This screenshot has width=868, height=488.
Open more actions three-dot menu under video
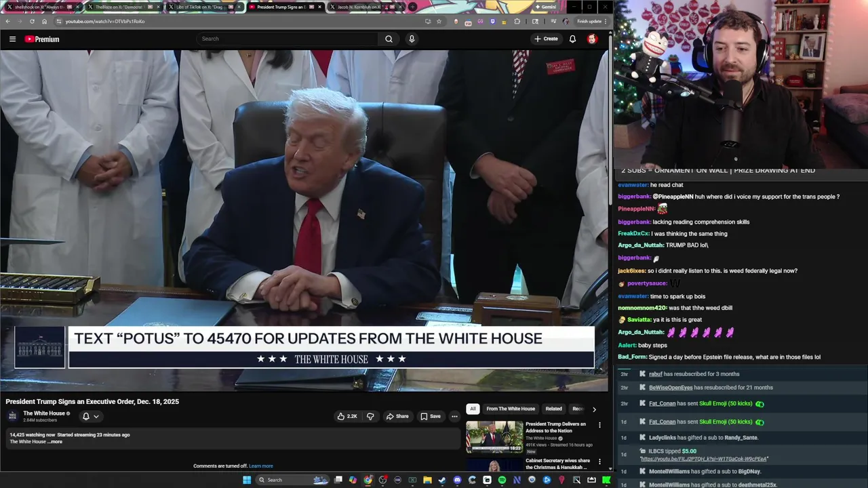click(454, 416)
